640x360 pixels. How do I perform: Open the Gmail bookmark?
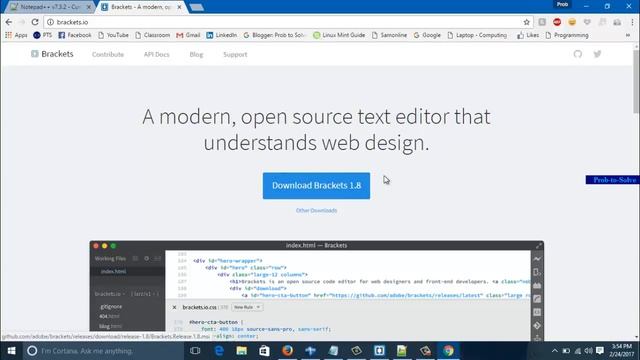(x=188, y=35)
